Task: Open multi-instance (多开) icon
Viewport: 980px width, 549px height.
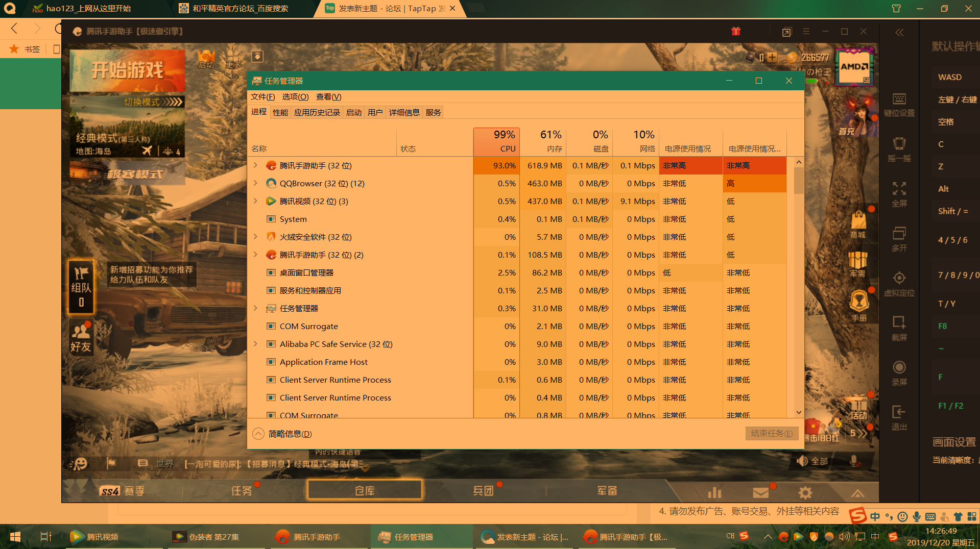Action: click(x=899, y=239)
